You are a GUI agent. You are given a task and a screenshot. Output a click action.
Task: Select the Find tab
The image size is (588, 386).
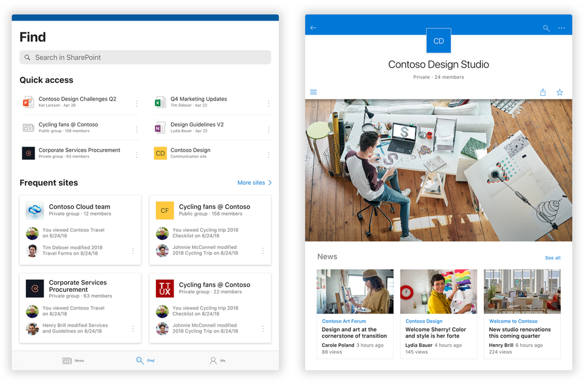click(145, 361)
